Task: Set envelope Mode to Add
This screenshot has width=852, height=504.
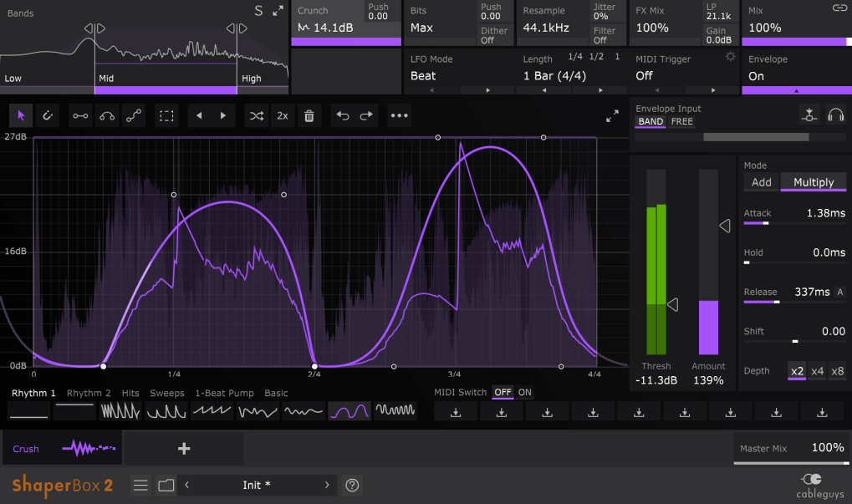Action: tap(761, 182)
